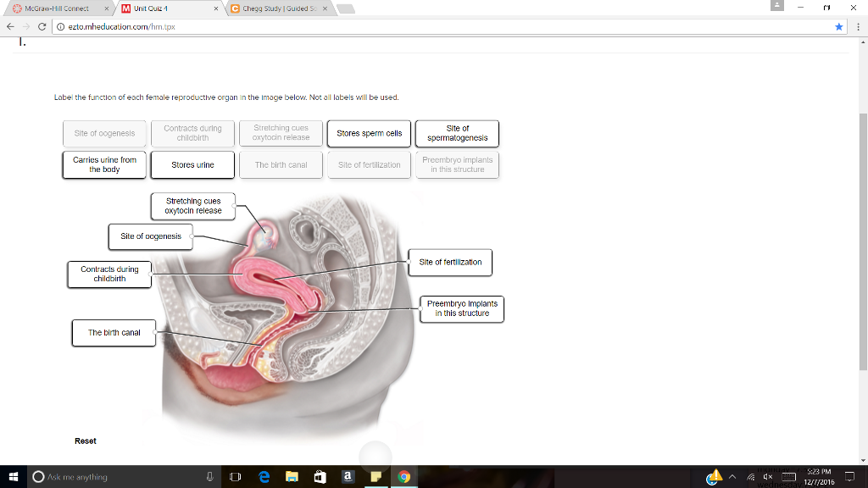Switch to the Chegg Study tab

(271, 7)
